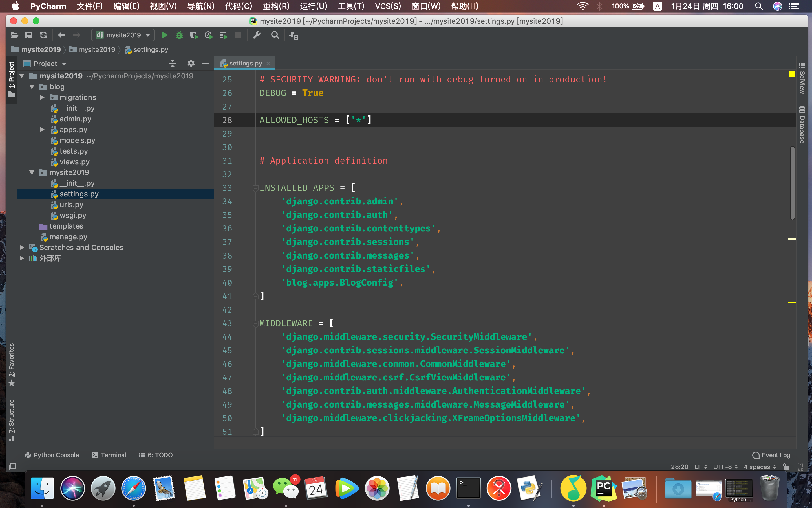This screenshot has height=508, width=812.
Task: Expand the apps.py node
Action: (42, 129)
